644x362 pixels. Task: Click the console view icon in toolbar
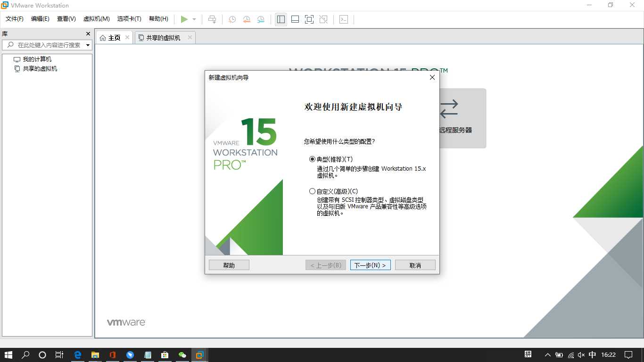coord(344,19)
